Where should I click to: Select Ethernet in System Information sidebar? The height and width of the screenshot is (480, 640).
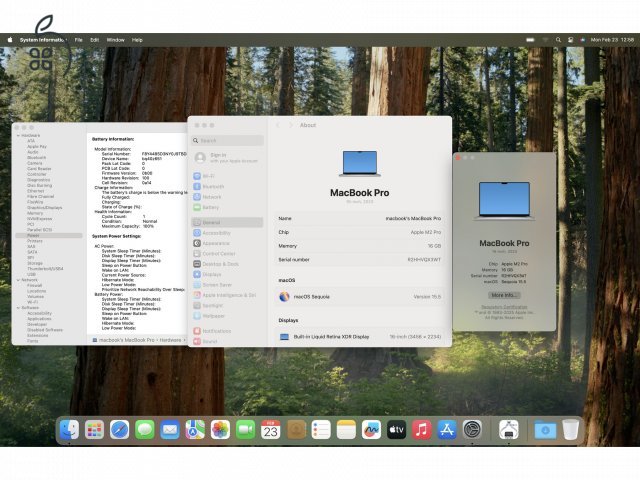[36, 191]
